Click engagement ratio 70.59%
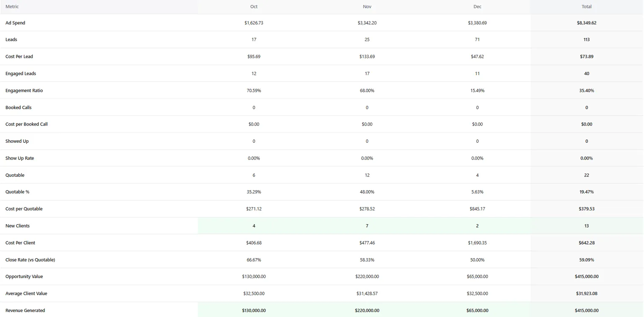The width and height of the screenshot is (644, 317). pos(254,91)
